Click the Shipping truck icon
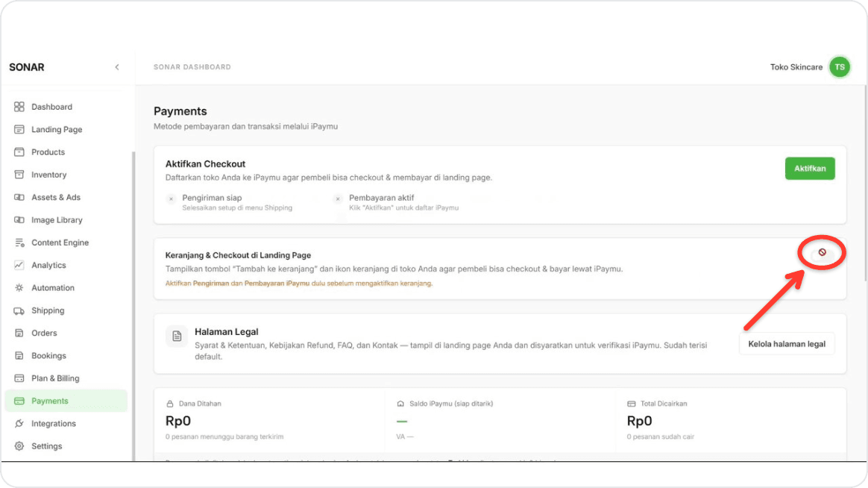This screenshot has height=488, width=868. tap(19, 310)
